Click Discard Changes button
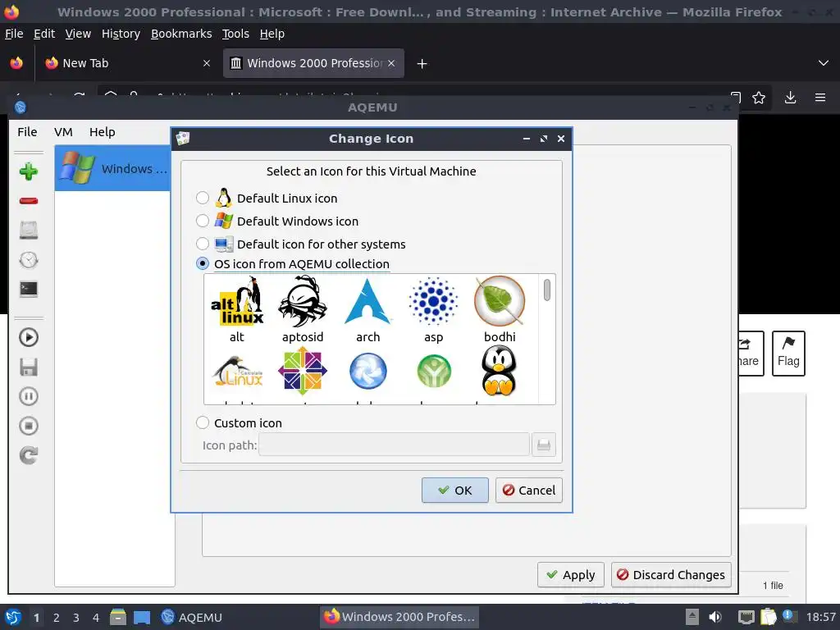Screen dimensions: 840x630 pos(671,575)
